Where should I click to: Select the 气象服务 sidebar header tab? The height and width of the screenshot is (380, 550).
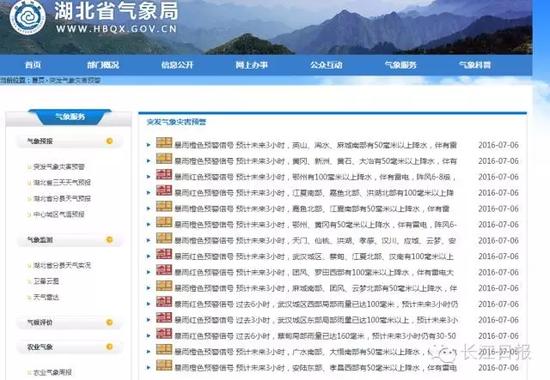[x=70, y=117]
